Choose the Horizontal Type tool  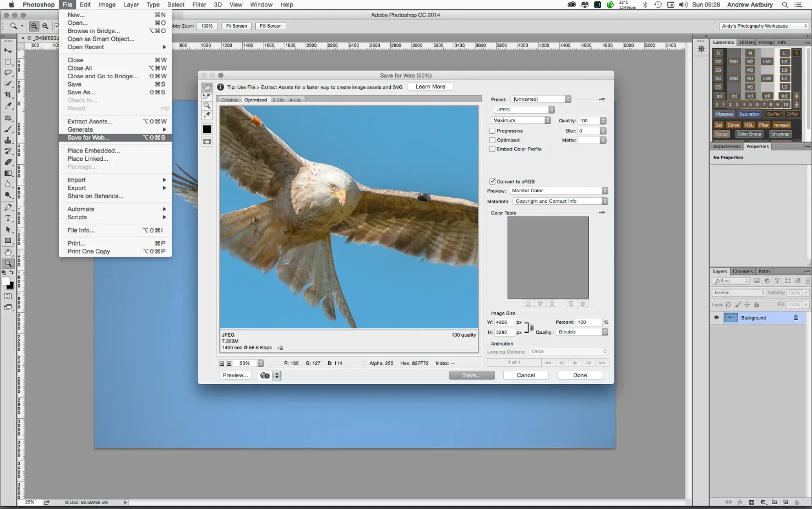8,218
